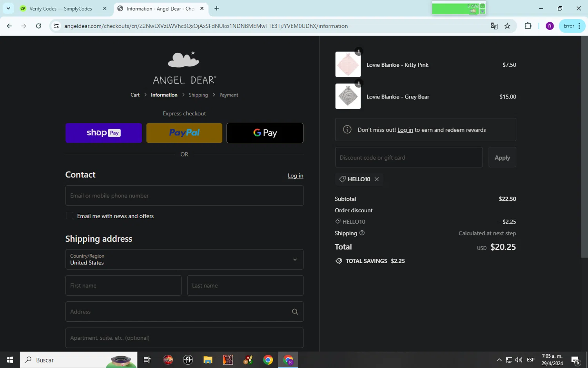Bookmark this page with the star icon
Viewport: 588px width, 368px height.
pos(507,26)
